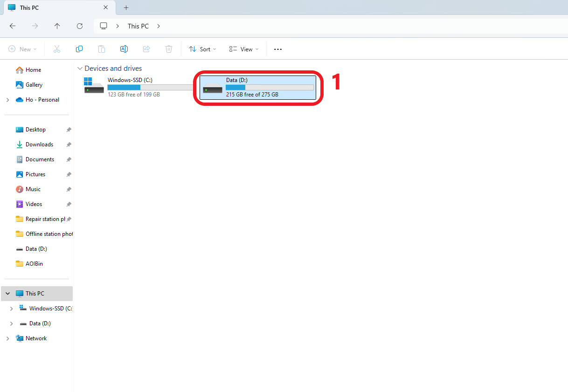Viewport: 568px width, 392px height.
Task: Click the Share toolbar icon
Action: pyautogui.click(x=146, y=49)
